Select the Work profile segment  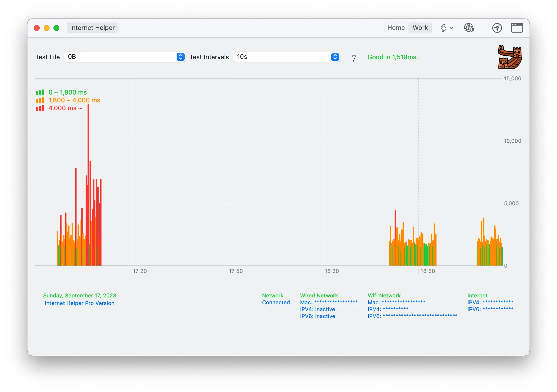420,28
